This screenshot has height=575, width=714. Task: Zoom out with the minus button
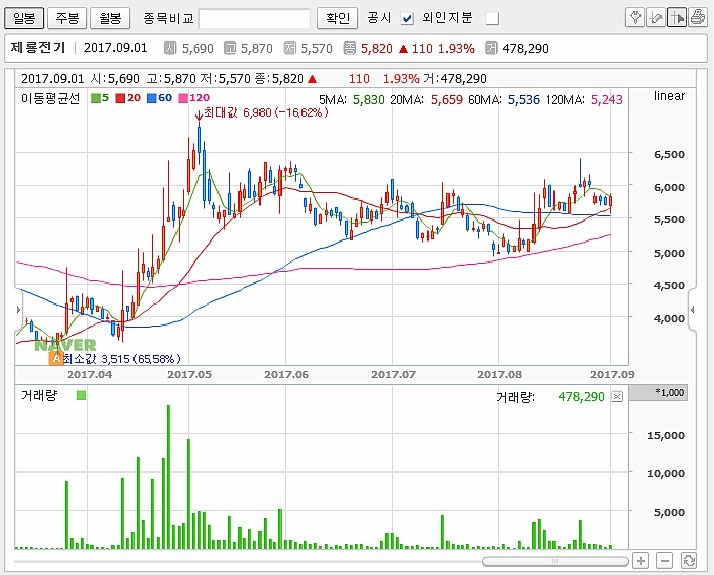pos(665,560)
